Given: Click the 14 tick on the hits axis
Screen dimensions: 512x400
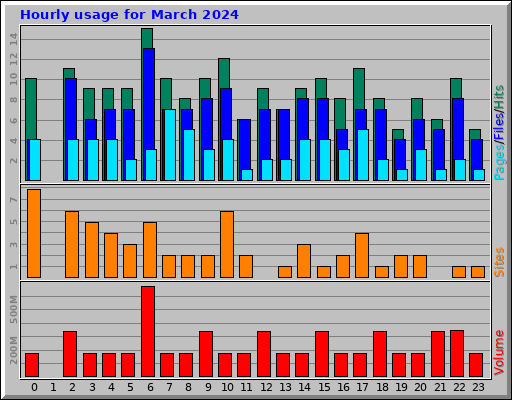Looking at the screenshot, I should point(13,39).
